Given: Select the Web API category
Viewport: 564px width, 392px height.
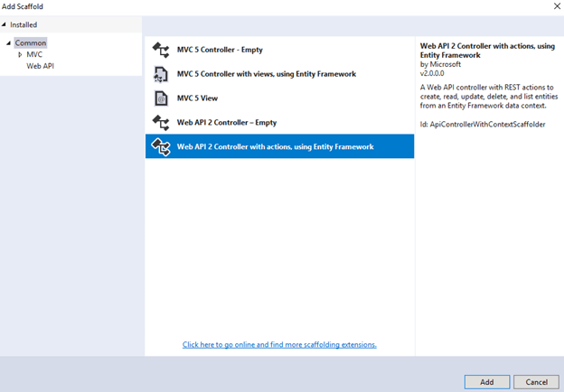Looking at the screenshot, I should (41, 66).
